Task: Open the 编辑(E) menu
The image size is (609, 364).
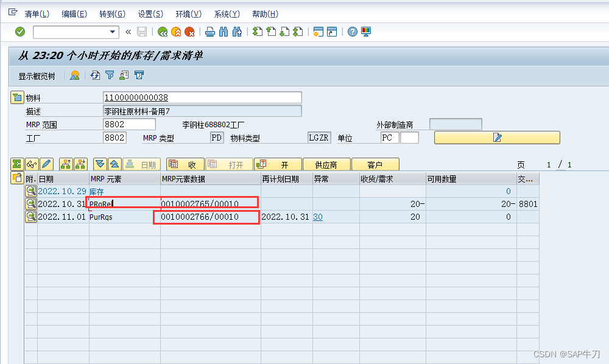Action: click(x=74, y=15)
